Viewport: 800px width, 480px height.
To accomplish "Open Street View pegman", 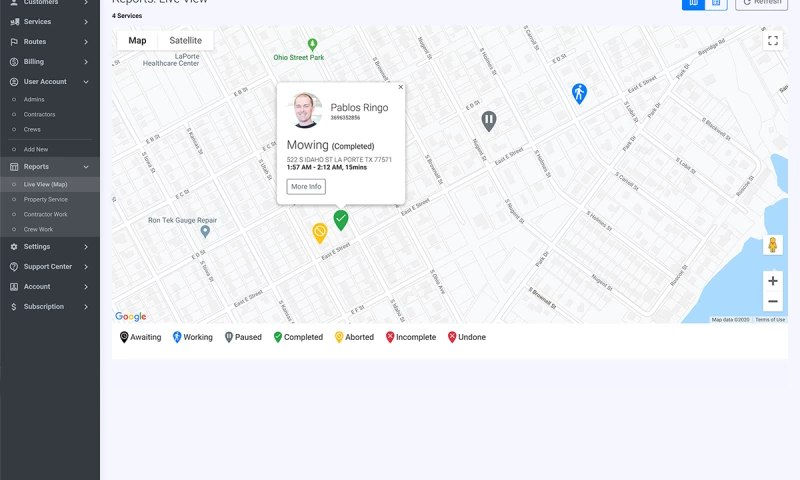I will pos(772,245).
